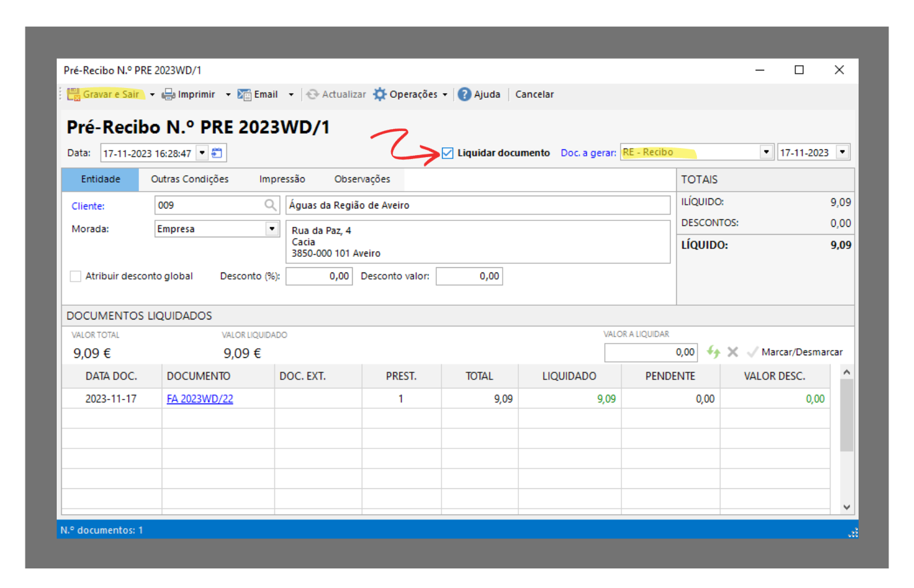Click the calendar icon beside the Data field

(x=217, y=153)
